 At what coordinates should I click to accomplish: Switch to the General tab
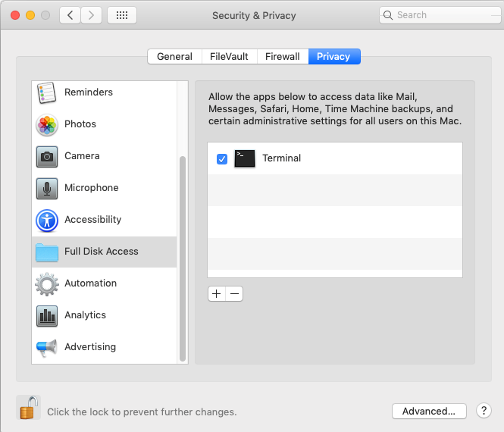click(174, 57)
